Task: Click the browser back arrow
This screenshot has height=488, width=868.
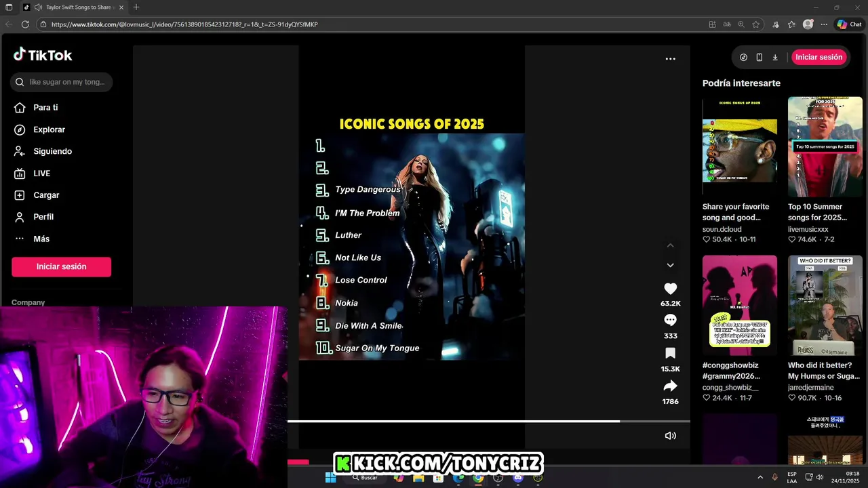Action: point(9,24)
